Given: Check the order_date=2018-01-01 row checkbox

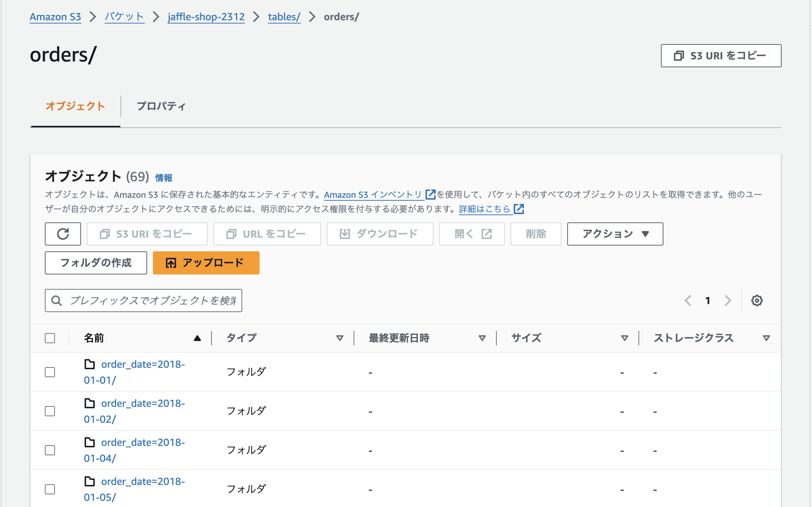Looking at the screenshot, I should click(x=50, y=372).
